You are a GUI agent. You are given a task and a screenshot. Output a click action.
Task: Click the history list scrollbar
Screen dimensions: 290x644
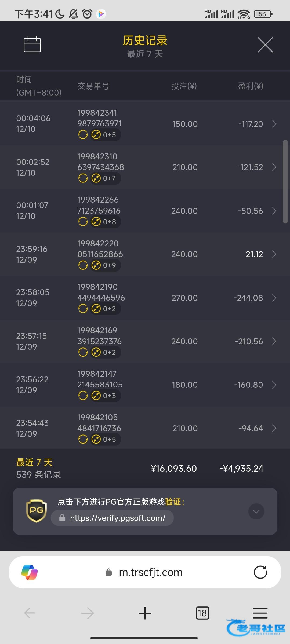click(x=285, y=182)
